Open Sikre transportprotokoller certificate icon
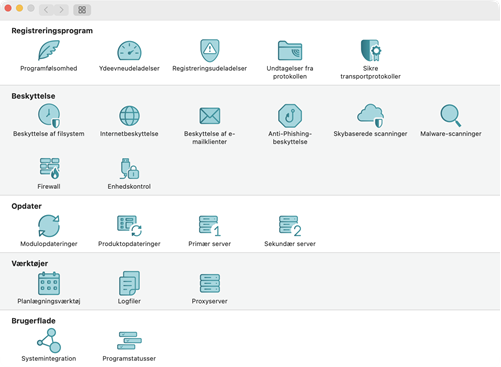Screen dimensions: 501x367 pyautogui.click(x=371, y=50)
